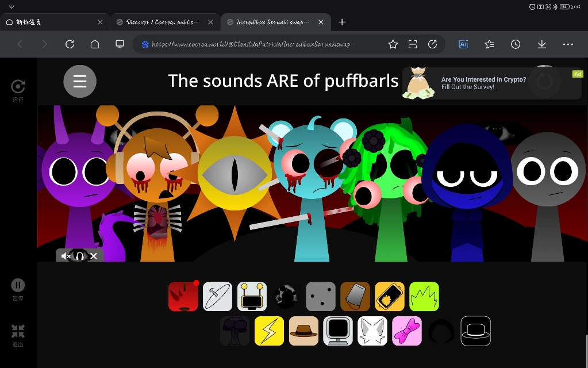Image resolution: width=588 pixels, height=368 pixels.
Task: Open a new browser tab
Action: (342, 22)
